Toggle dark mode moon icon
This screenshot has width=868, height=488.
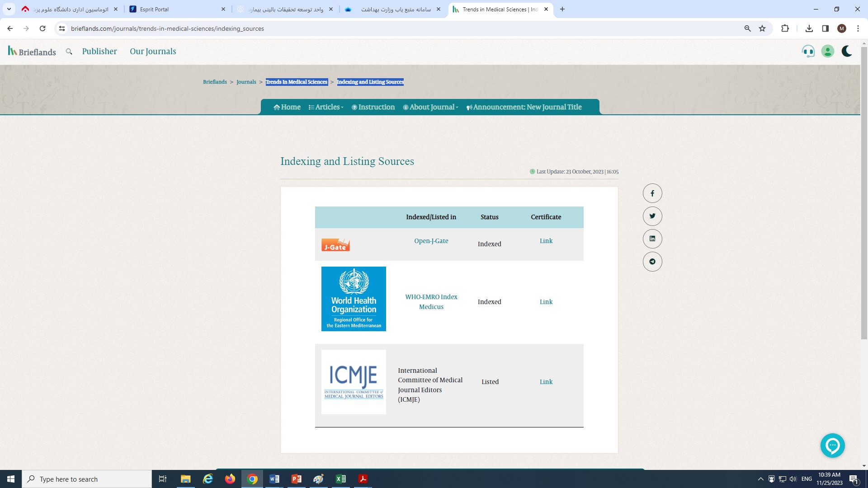tap(847, 52)
